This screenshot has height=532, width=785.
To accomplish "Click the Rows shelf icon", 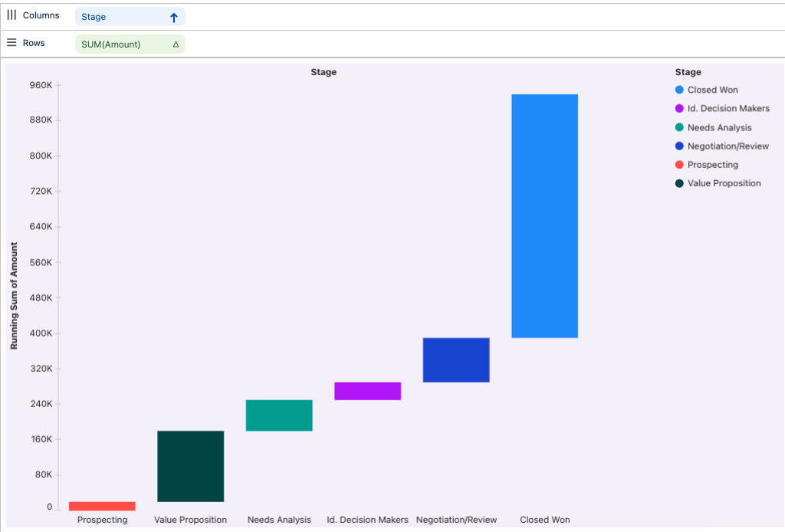I will click(11, 42).
